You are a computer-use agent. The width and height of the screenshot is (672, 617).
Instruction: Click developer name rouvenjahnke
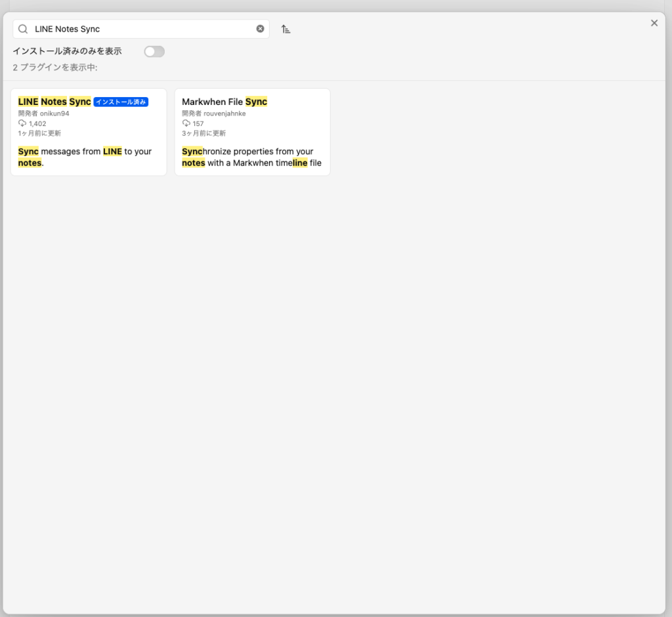click(224, 113)
